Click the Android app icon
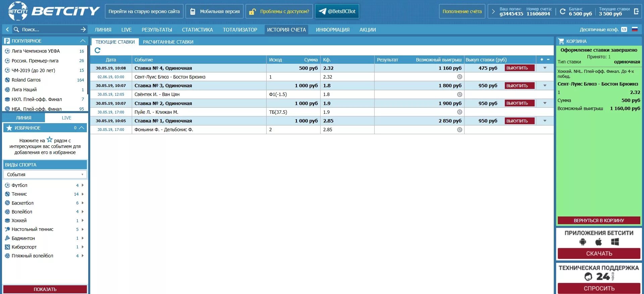The height and width of the screenshot is (294, 644). pyautogui.click(x=583, y=242)
